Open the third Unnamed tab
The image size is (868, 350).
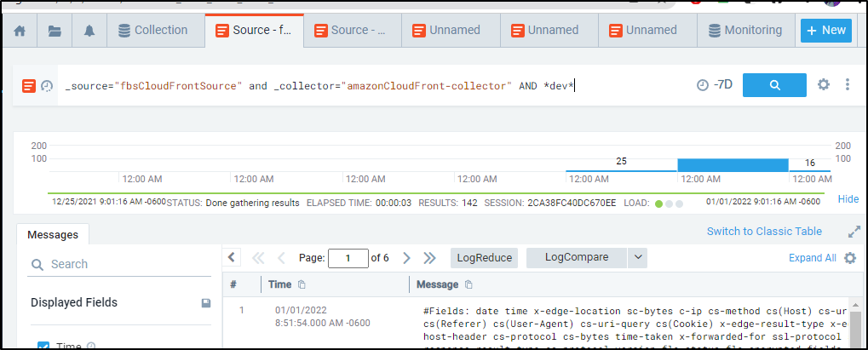coord(647,31)
